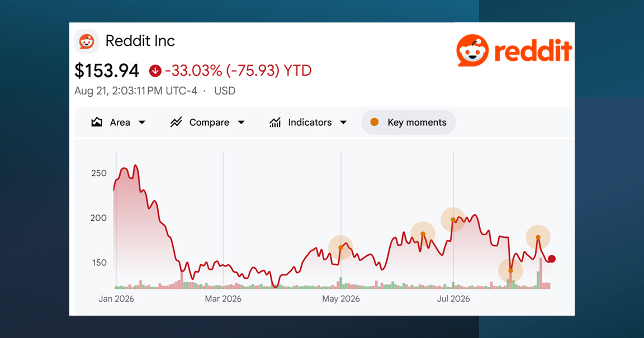The image size is (644, 338).
Task: Click the red down-arrow change indicator
Action: (x=155, y=71)
